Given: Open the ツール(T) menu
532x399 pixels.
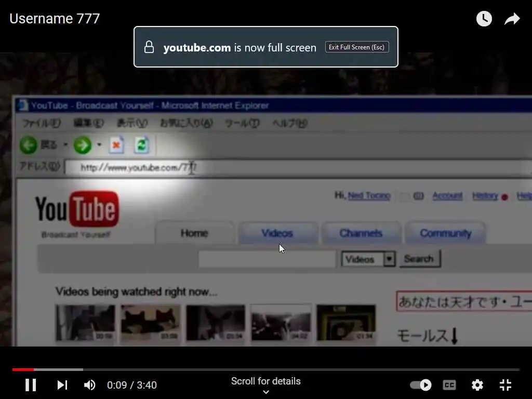Looking at the screenshot, I should pos(242,123).
